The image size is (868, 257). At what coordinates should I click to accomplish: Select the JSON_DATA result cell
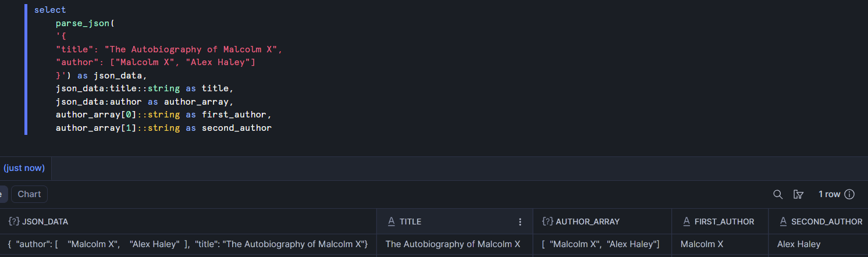click(x=188, y=244)
